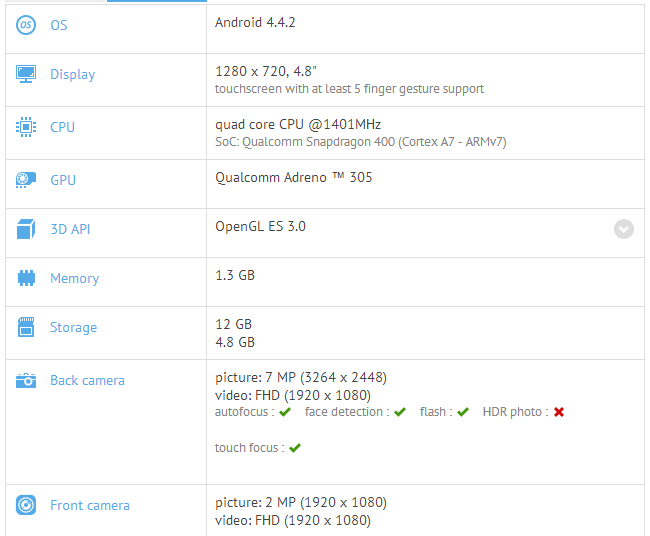Open the Storage label link
650x536 pixels.
click(x=73, y=327)
